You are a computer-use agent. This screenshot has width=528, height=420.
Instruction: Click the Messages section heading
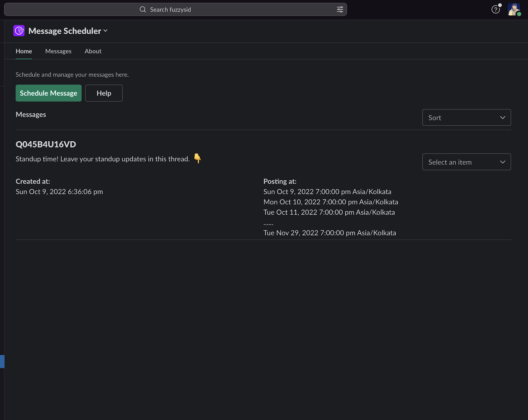[x=31, y=115]
